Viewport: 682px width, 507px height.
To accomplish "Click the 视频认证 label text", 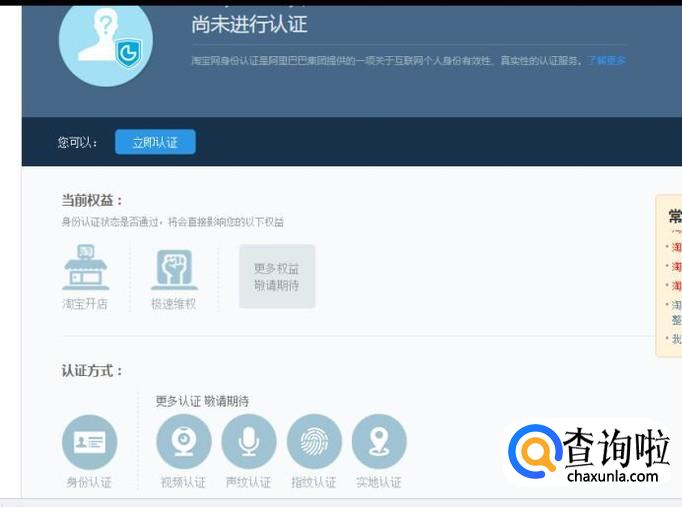I will [183, 482].
